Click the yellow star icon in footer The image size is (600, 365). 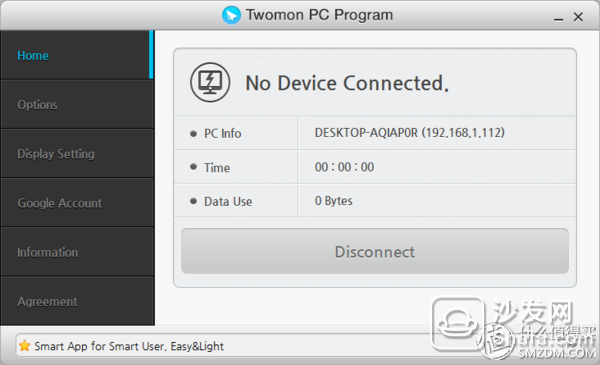point(24,345)
